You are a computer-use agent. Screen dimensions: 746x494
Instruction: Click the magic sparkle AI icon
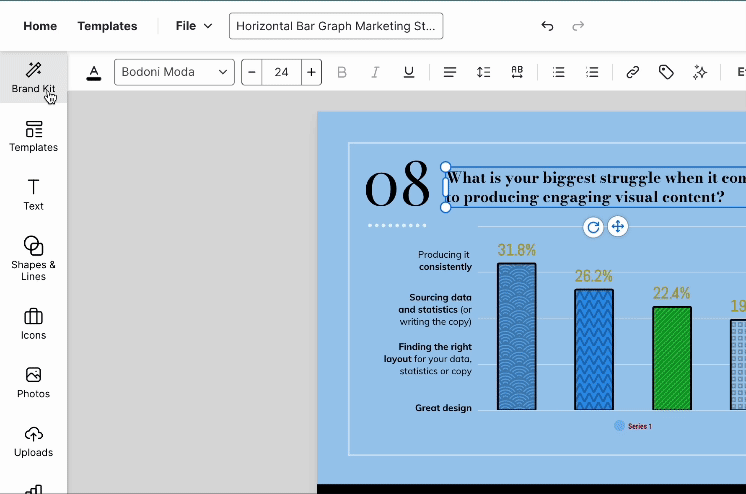click(700, 72)
